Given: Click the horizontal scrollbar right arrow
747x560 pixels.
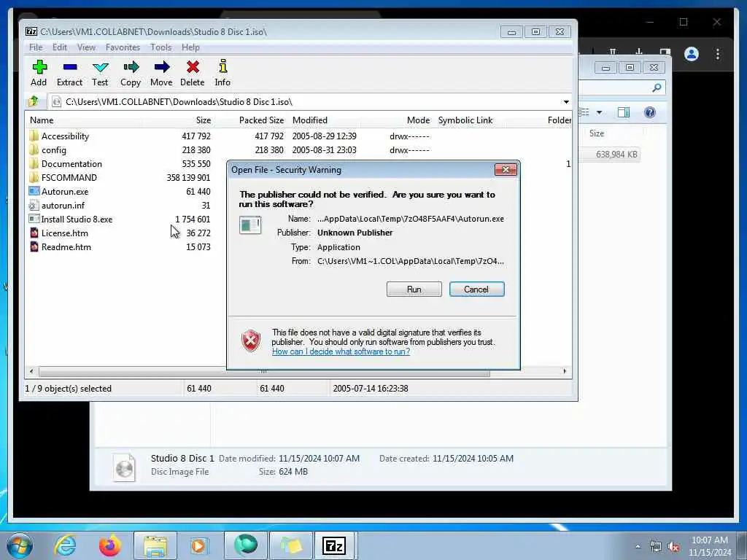Looking at the screenshot, I should coord(565,371).
